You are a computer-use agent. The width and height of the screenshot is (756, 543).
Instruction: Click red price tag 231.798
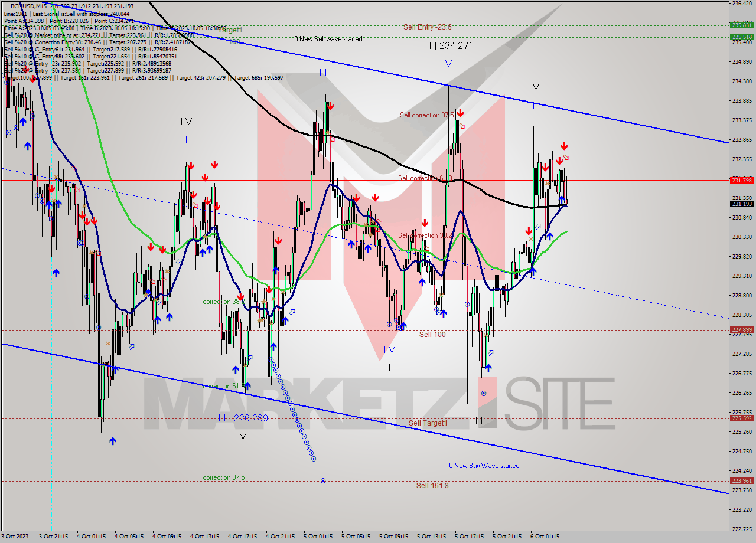point(741,180)
